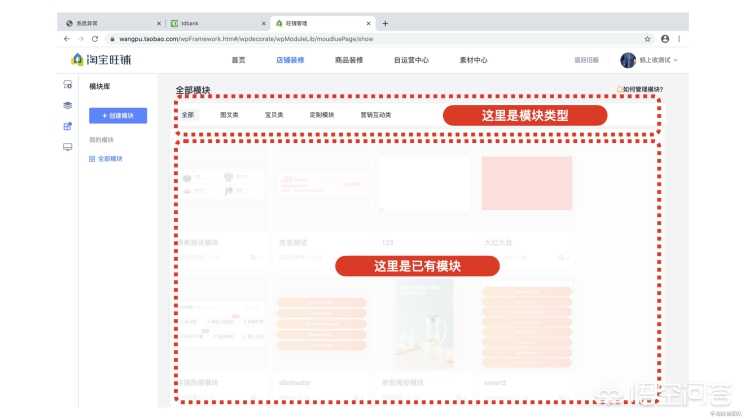Screen dimensions: 746x420
Task: Open the 素材中心 navigation item
Action: coord(473,60)
